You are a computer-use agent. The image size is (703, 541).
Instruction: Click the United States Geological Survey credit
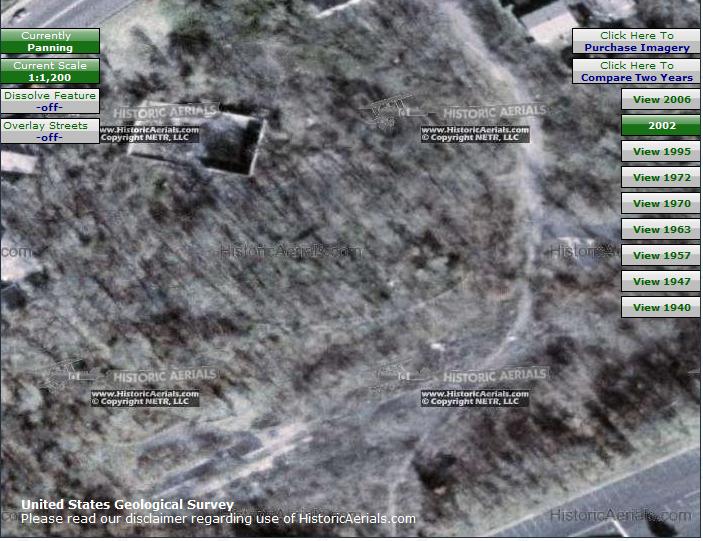127,505
